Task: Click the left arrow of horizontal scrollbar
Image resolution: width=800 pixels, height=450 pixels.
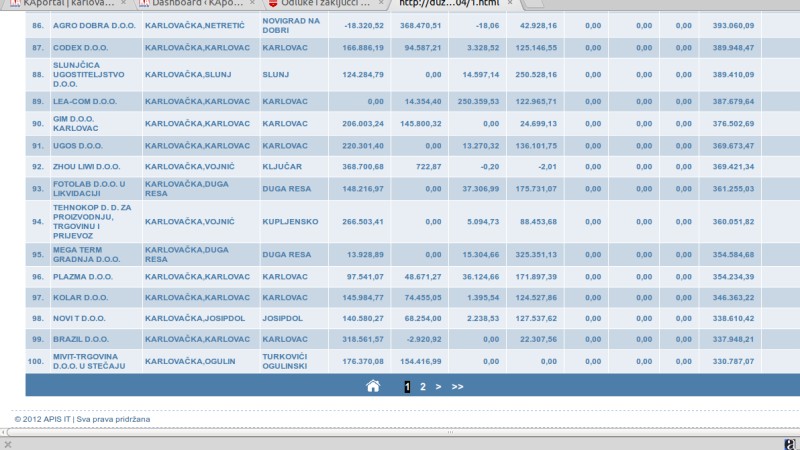Action: tap(3, 432)
